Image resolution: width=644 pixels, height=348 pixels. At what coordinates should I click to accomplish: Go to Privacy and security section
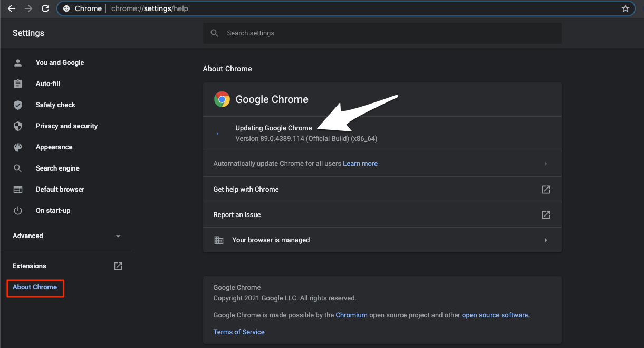pos(66,126)
